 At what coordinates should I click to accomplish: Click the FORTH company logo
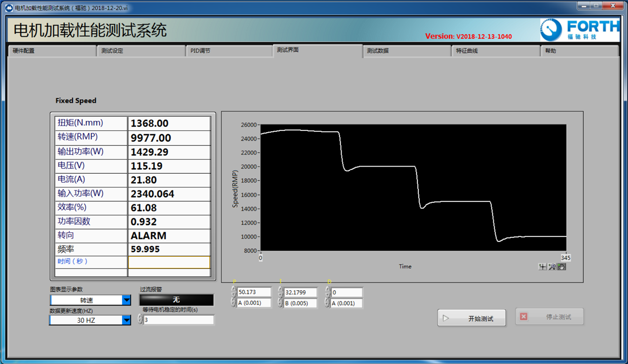coord(579,30)
